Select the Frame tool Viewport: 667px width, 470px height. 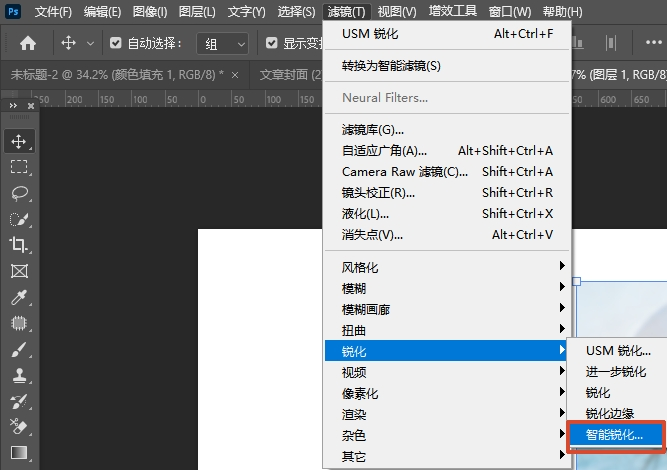coord(19,271)
